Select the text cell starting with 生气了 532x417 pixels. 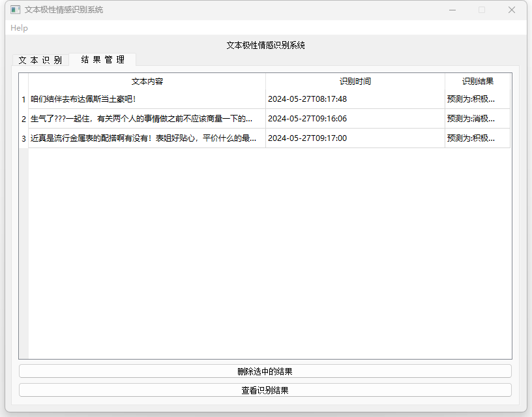tap(147, 119)
